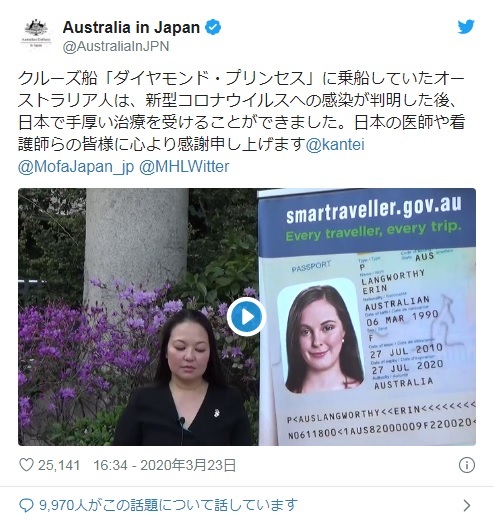Viewport: 494px width, 521px height.
Task: Play the embedded video
Action: [x=246, y=316]
